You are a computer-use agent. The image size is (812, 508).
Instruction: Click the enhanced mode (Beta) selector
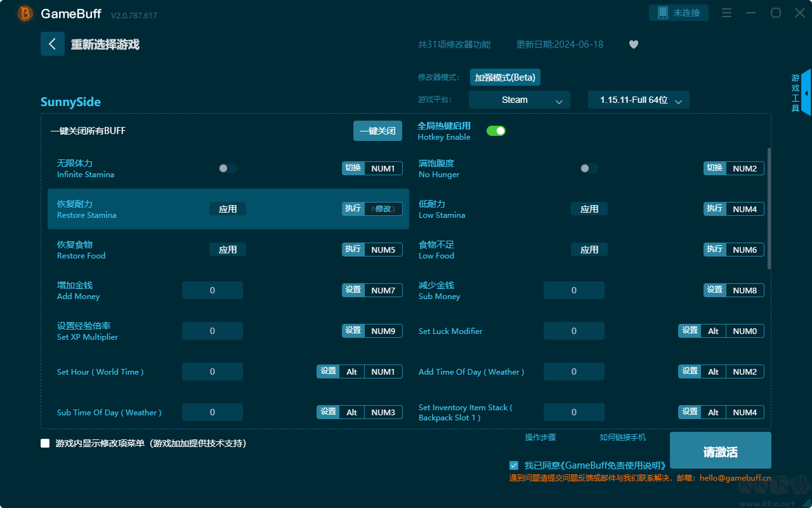tap(505, 77)
